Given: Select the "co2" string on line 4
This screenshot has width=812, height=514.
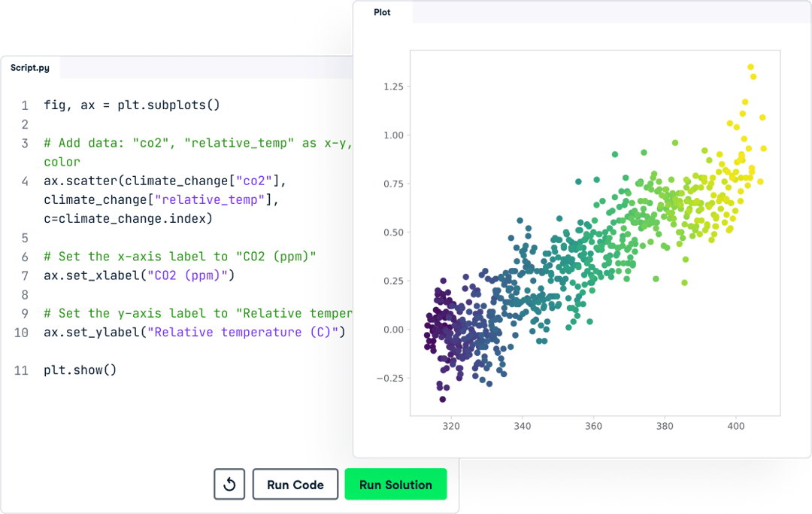Looking at the screenshot, I should coord(255,181).
